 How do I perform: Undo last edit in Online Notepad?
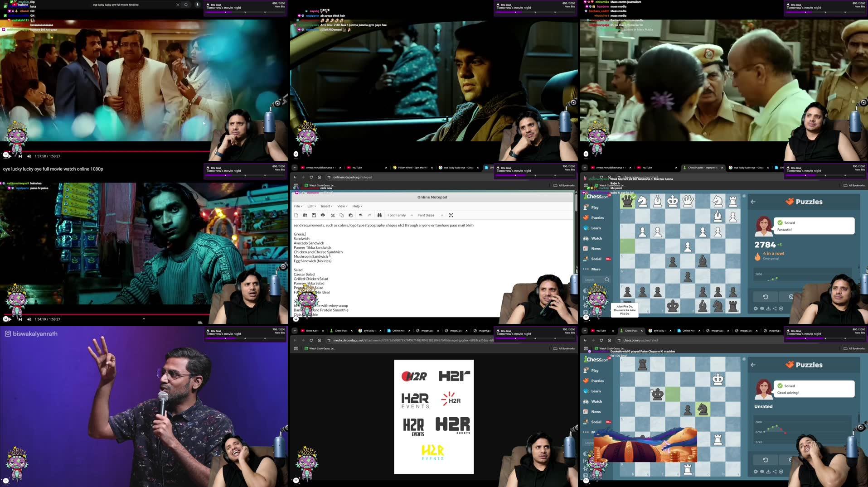(361, 215)
